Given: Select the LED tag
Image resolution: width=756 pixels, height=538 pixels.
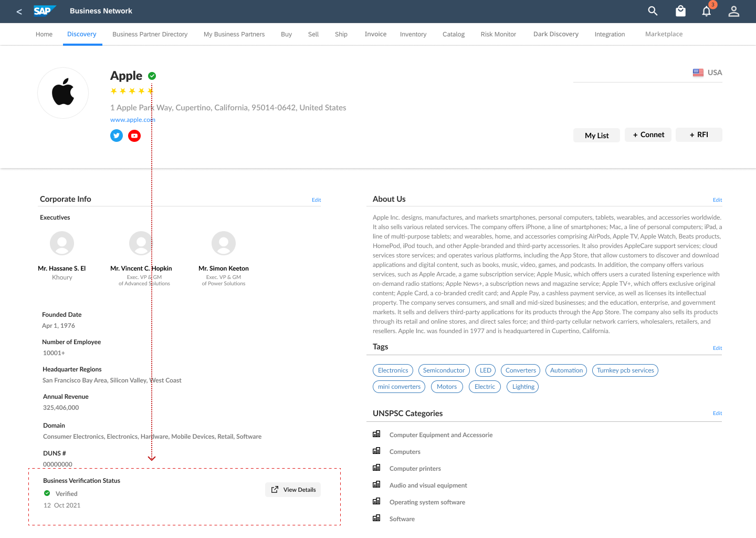Looking at the screenshot, I should tap(486, 370).
